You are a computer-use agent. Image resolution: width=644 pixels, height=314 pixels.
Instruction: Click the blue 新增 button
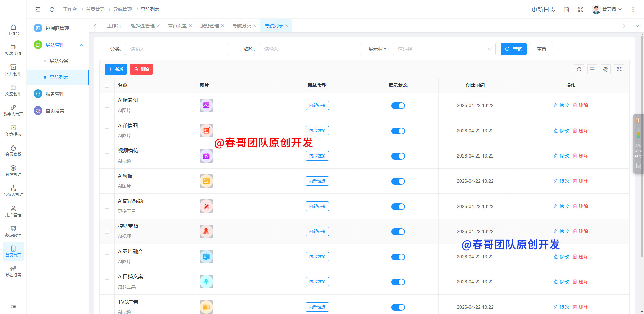(x=116, y=69)
